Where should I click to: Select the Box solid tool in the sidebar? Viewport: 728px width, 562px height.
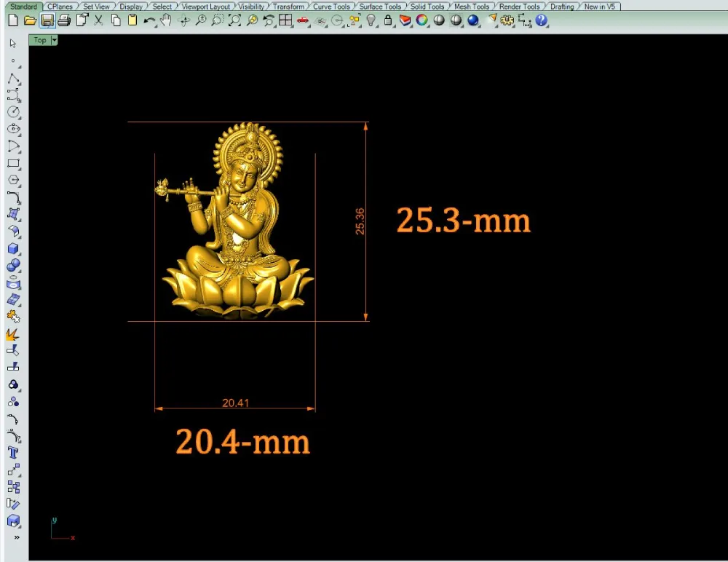click(13, 248)
